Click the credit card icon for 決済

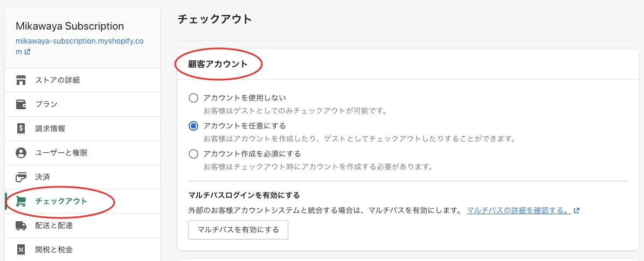(22, 177)
